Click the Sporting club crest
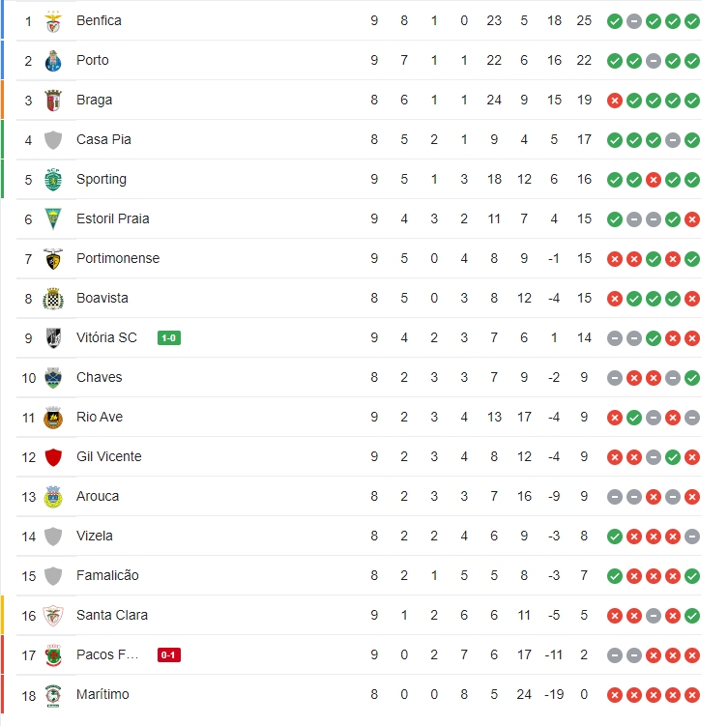Image resolution: width=728 pixels, height=726 pixels. [x=53, y=179]
